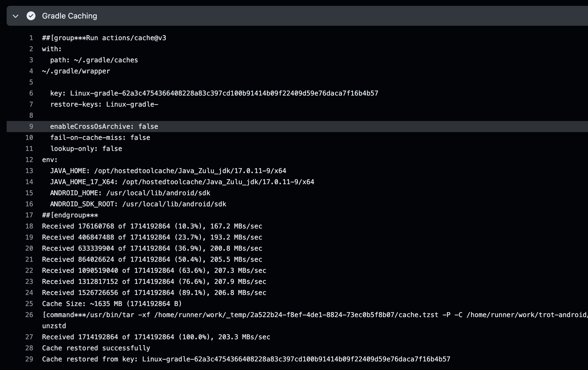Image resolution: width=588 pixels, height=370 pixels.
Task: Click line number 17 endgroup
Action: 29,215
